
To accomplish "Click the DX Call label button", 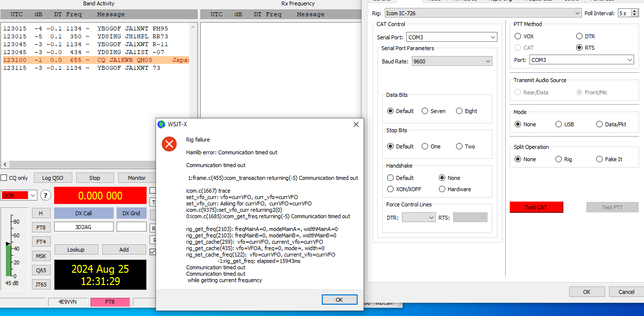I will [84, 213].
